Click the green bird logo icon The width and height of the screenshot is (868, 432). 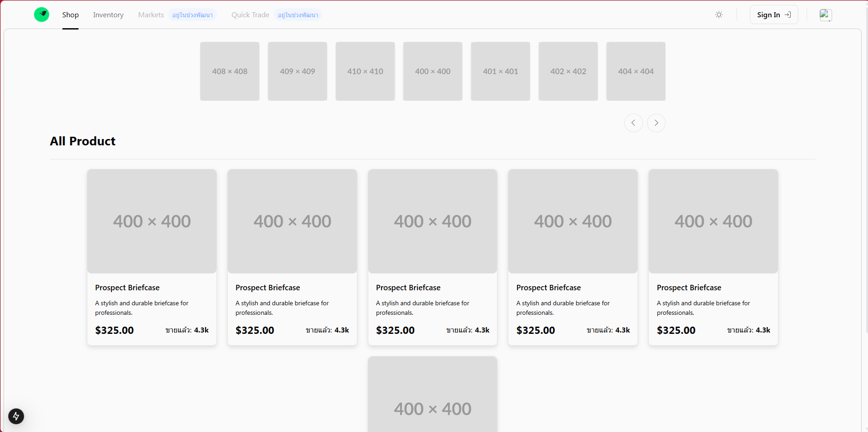point(41,15)
